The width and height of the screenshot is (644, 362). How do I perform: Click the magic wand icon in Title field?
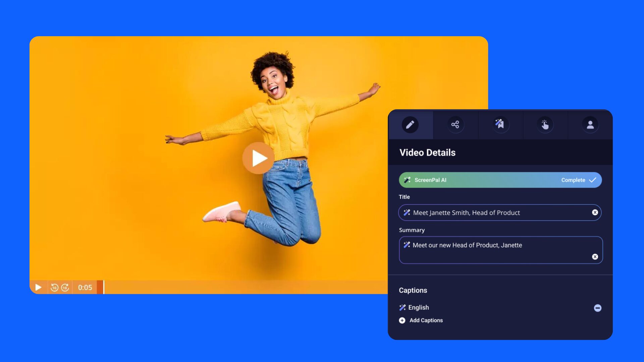407,213
